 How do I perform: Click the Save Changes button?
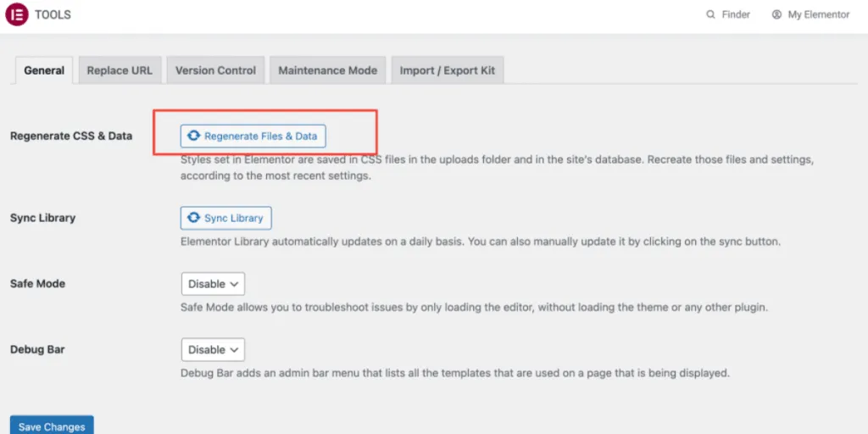[x=52, y=426]
